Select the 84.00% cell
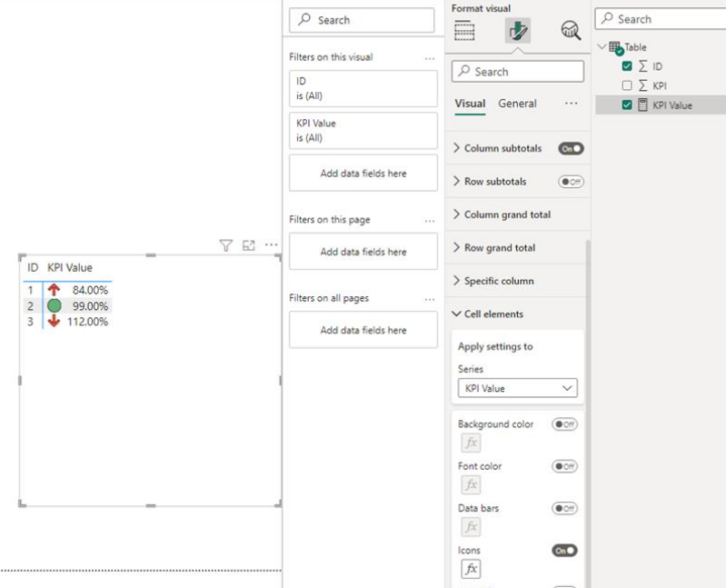Image resolution: width=726 pixels, height=588 pixels. pyautogui.click(x=90, y=290)
